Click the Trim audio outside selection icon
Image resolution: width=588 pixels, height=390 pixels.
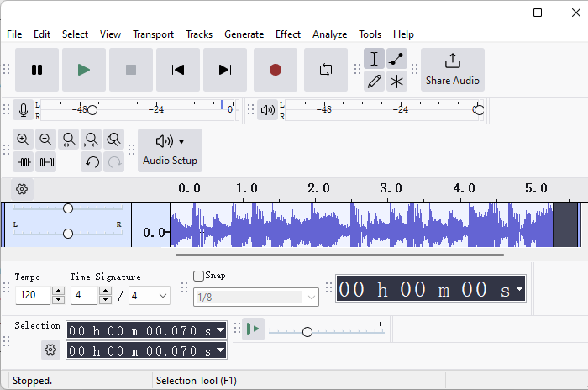[24, 162]
